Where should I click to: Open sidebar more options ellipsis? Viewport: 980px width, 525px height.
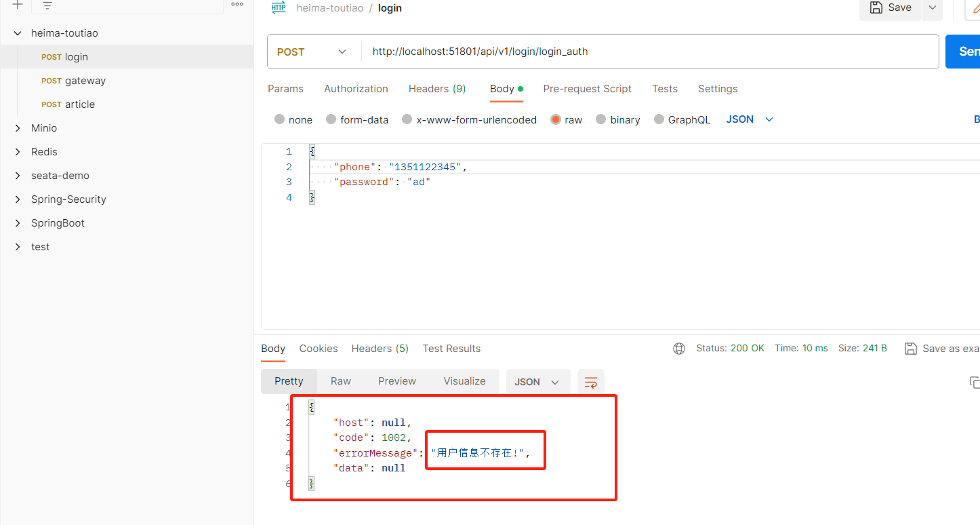237,5
